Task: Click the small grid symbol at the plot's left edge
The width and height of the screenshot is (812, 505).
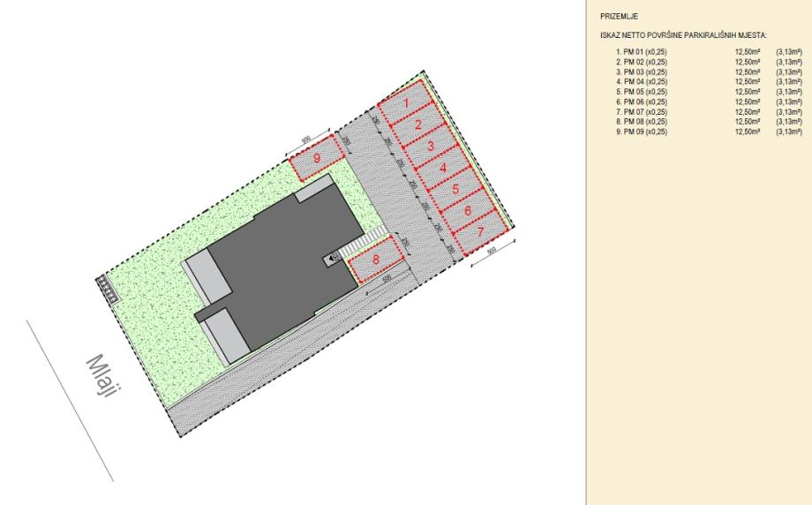Action: (106, 289)
